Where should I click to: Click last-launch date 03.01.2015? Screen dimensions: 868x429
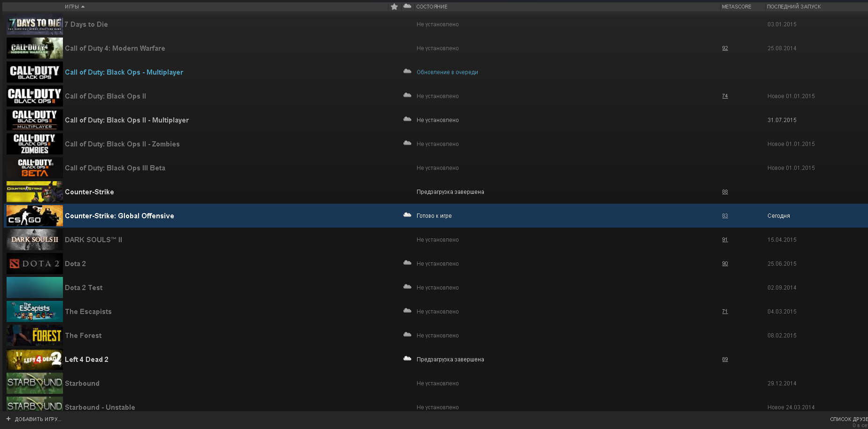782,24
